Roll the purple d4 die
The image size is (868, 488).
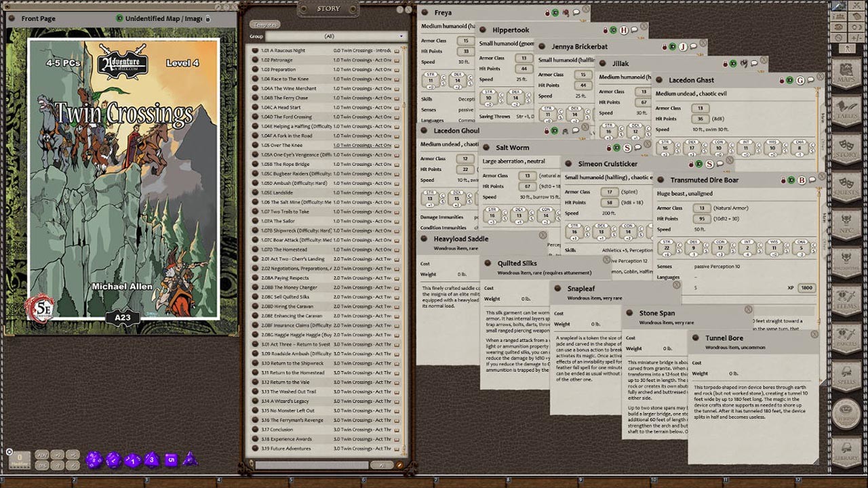[189, 459]
